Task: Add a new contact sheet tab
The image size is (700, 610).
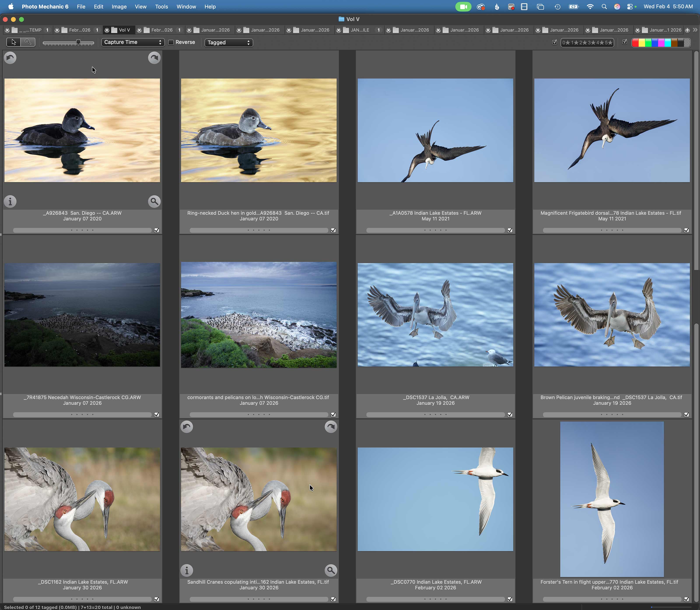Action: [x=687, y=30]
